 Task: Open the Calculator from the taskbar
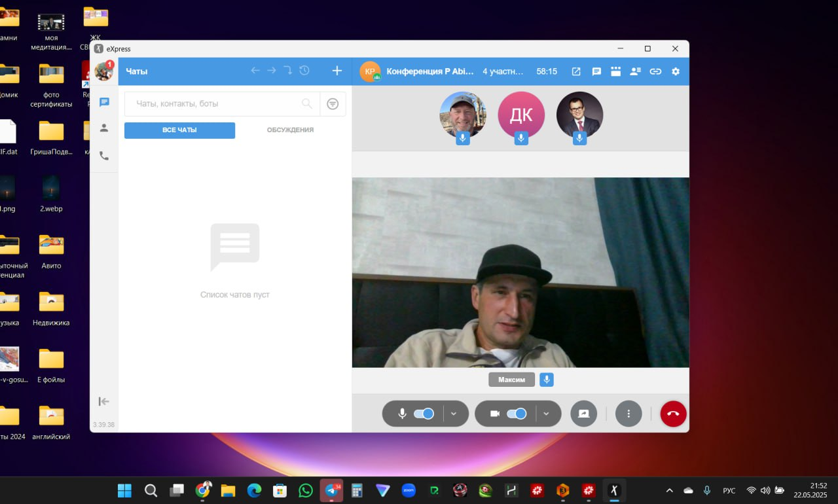[x=357, y=490]
